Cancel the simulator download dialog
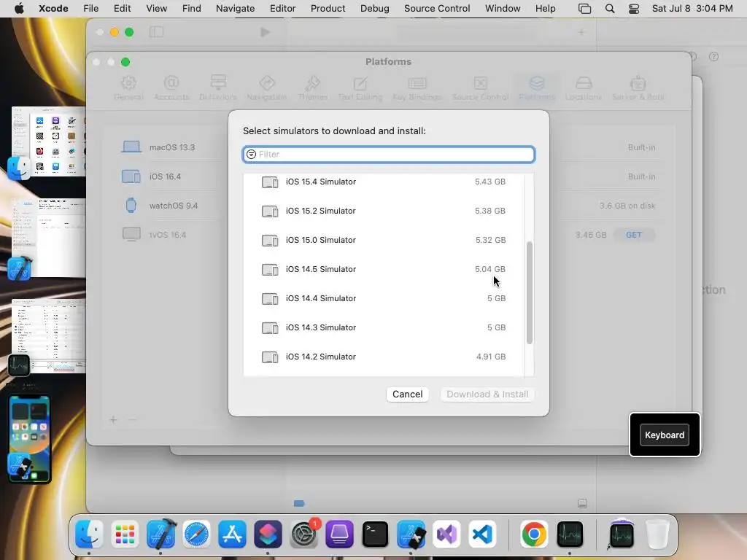This screenshot has width=747, height=560. tap(407, 394)
